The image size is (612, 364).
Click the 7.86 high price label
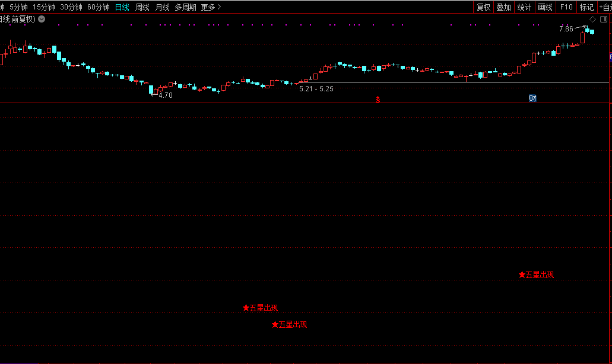(x=566, y=28)
